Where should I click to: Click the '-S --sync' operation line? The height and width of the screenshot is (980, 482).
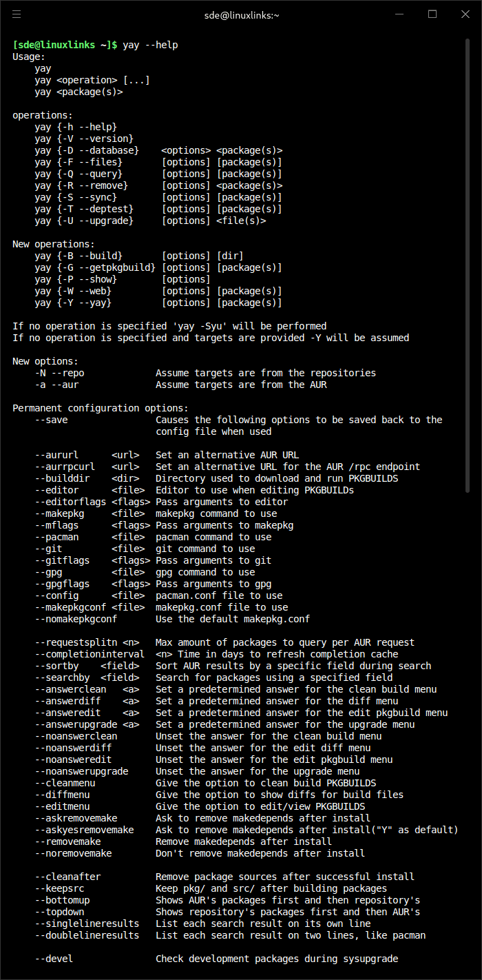point(158,197)
